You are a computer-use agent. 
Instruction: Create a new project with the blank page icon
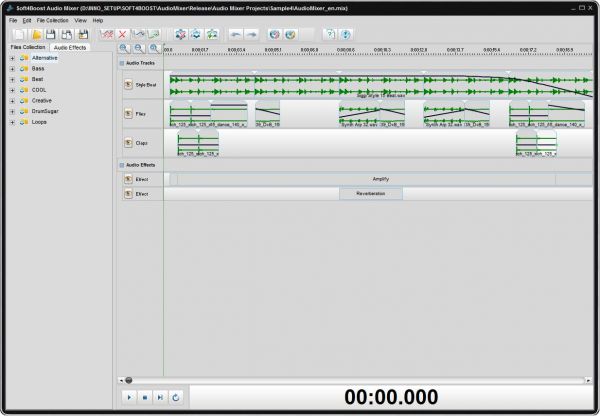[19, 34]
